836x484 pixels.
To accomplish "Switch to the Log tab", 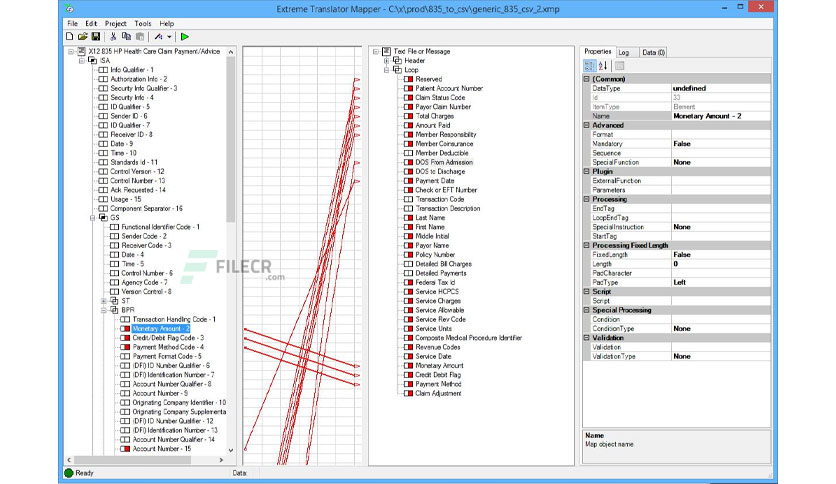I will point(624,52).
